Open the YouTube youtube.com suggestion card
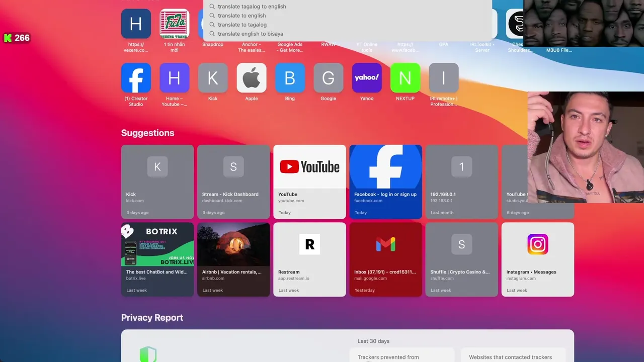 [x=309, y=182]
